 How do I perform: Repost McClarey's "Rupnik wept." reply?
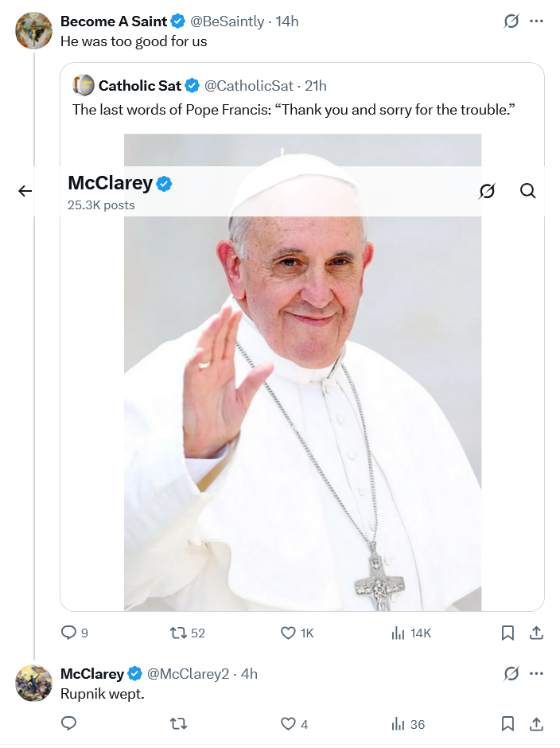click(x=179, y=723)
